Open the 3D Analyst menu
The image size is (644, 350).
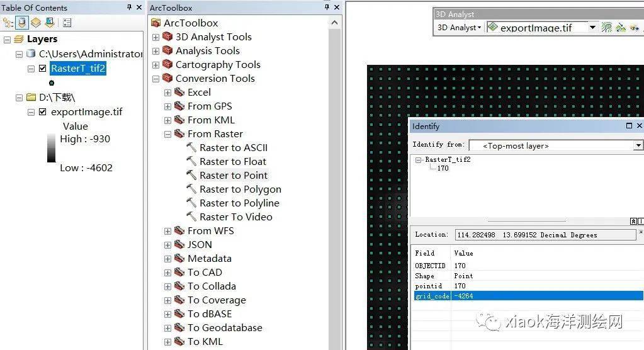click(x=460, y=28)
